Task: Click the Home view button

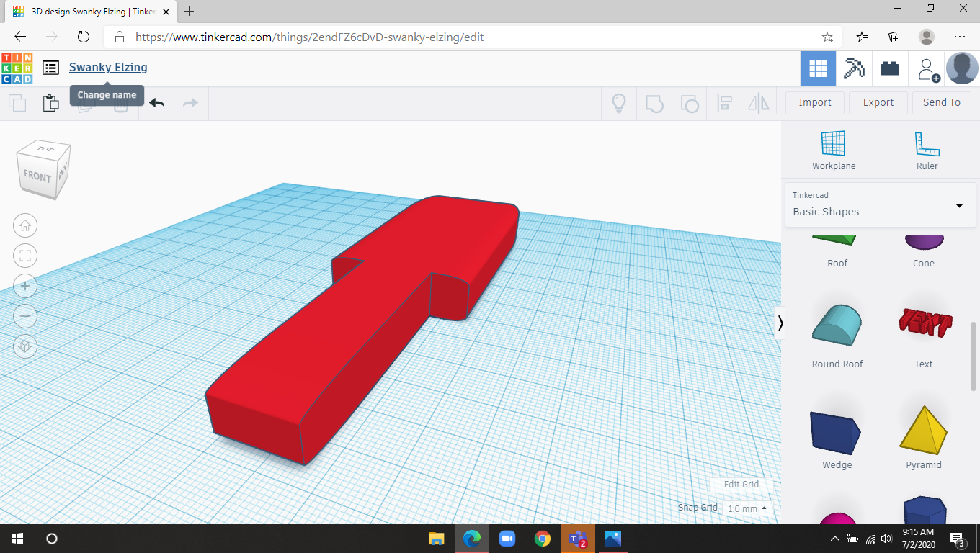Action: (25, 225)
